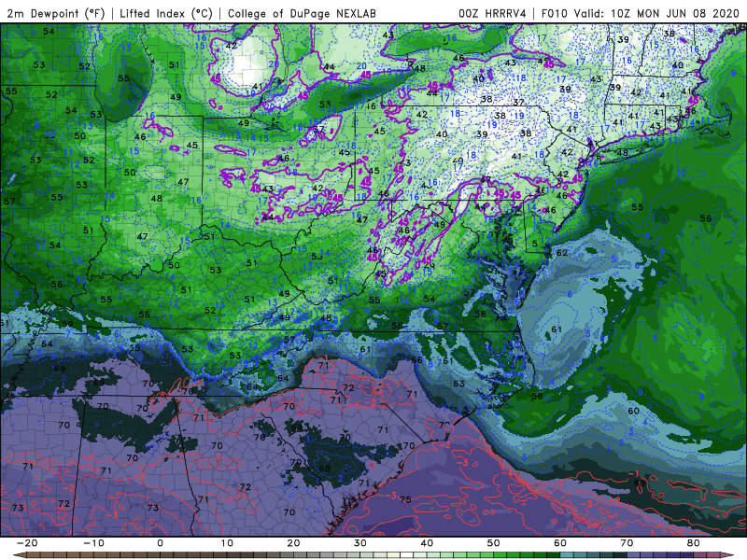Click the dewpoint value 68 on the map
Image resolution: width=747 pixels, height=560 pixels.
coord(324,469)
